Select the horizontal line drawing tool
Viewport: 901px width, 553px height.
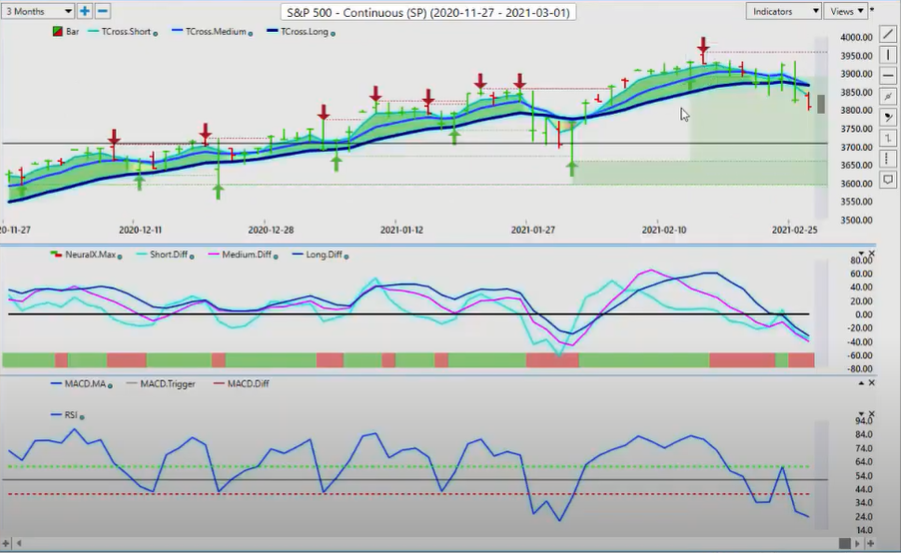888,75
